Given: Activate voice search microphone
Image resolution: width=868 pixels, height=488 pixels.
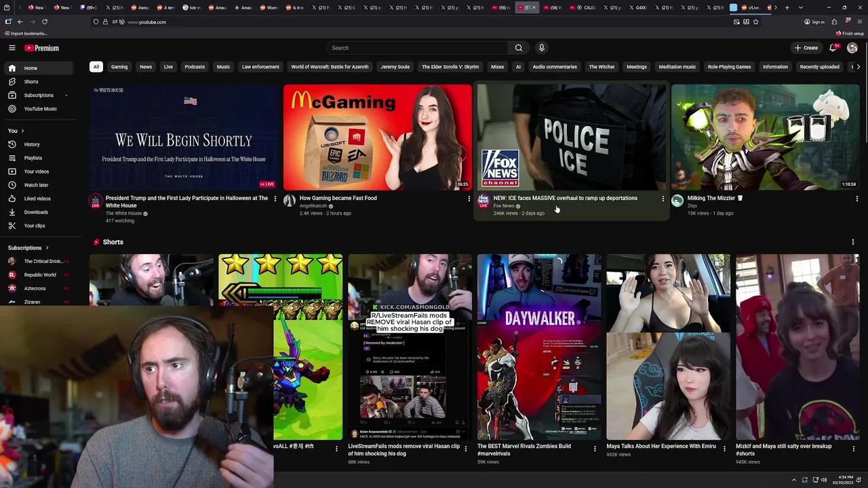Looking at the screenshot, I should click(x=541, y=48).
